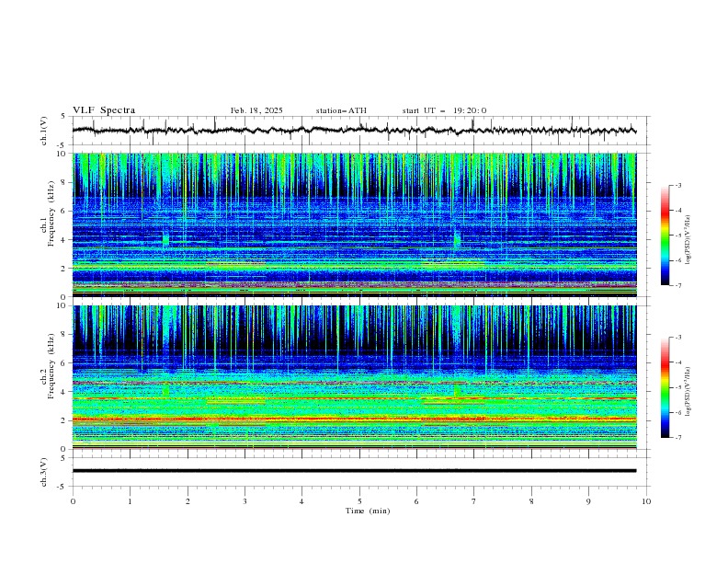
Task: Click the 'start UT = 19:20:0' text
Action: pyautogui.click(x=444, y=110)
